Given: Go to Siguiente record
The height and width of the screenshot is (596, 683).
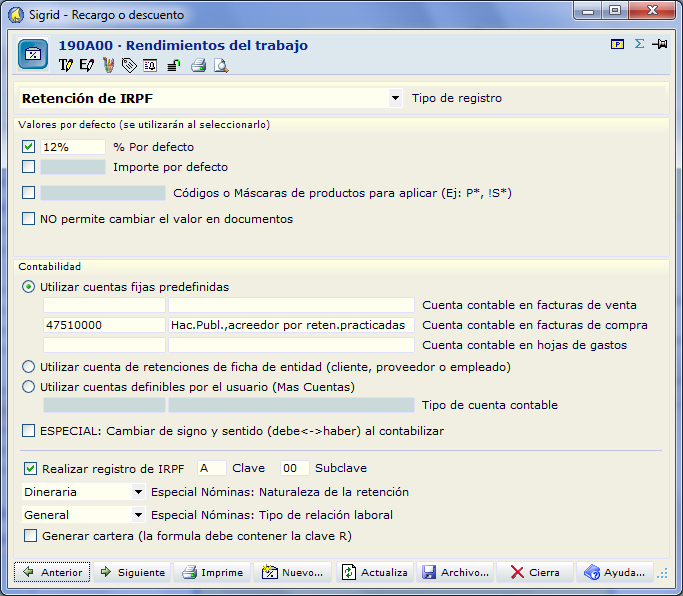Looking at the screenshot, I should point(132,572).
